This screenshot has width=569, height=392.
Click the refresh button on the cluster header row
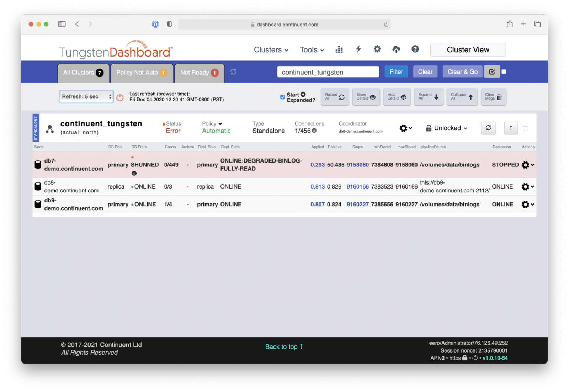click(x=488, y=128)
